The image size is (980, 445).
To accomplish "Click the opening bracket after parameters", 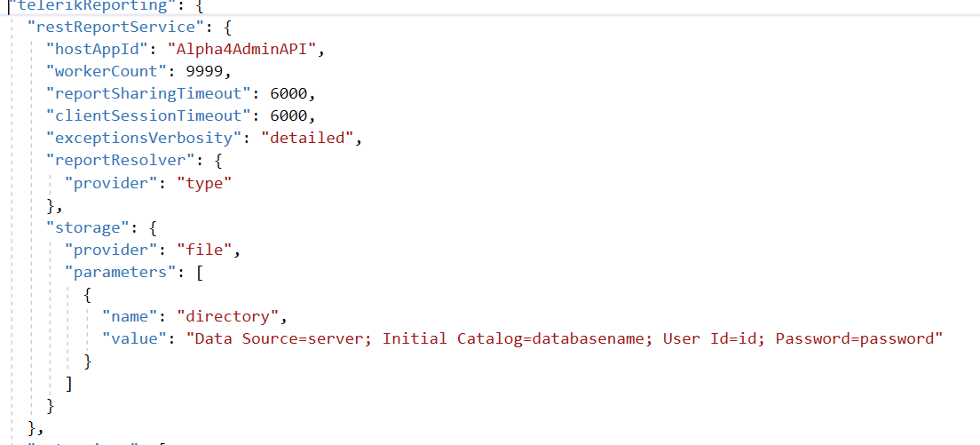I will pyautogui.click(x=200, y=273).
